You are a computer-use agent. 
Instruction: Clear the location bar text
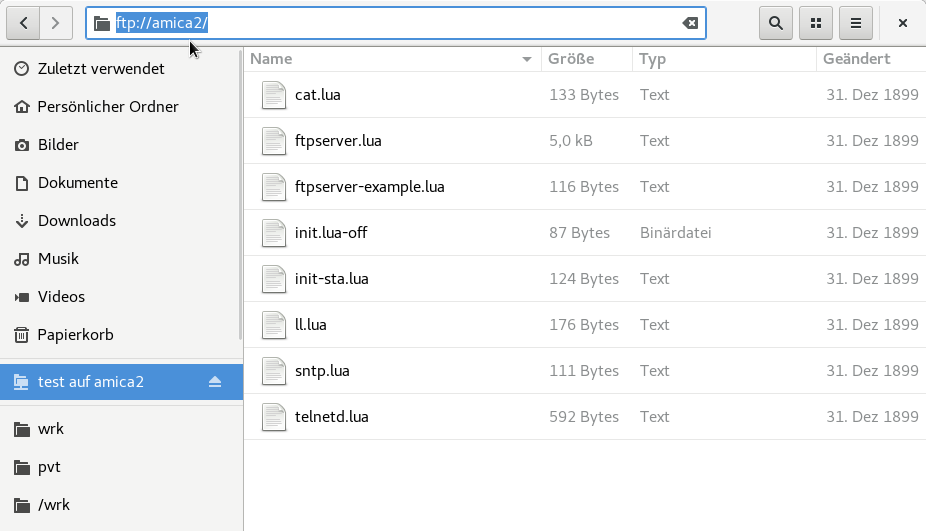click(x=690, y=23)
